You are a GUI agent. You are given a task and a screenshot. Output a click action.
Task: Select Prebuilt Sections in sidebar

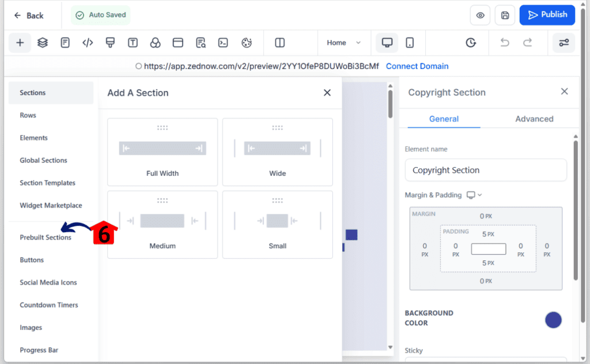pos(46,237)
